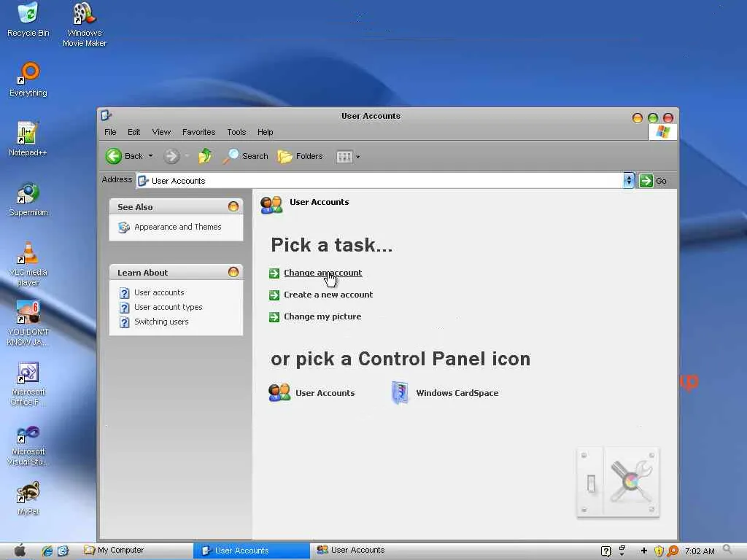Open the VLC media player shortcut
The height and width of the screenshot is (560, 747).
pos(28,264)
